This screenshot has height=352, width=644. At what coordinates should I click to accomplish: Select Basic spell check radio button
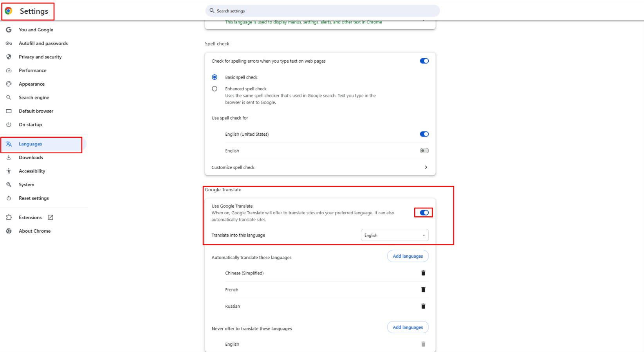click(x=215, y=77)
